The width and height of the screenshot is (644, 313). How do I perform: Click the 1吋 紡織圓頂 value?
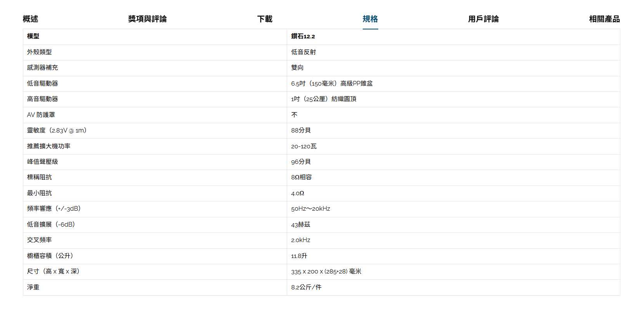coord(324,99)
